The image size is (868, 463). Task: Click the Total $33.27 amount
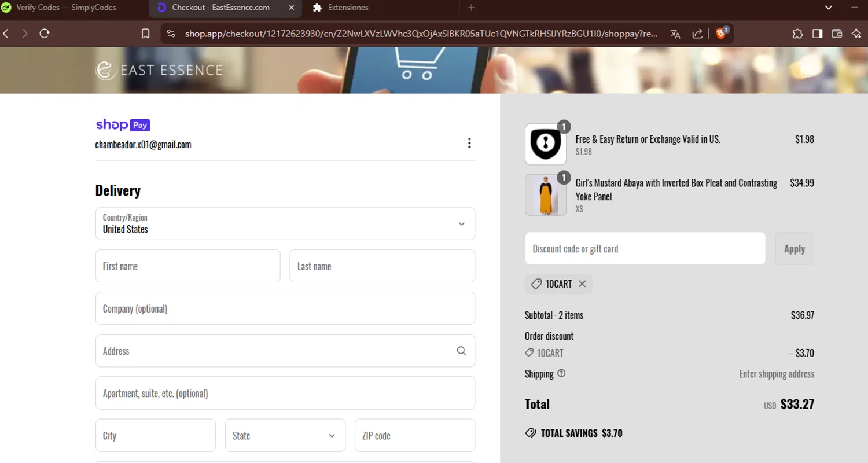coord(797,404)
